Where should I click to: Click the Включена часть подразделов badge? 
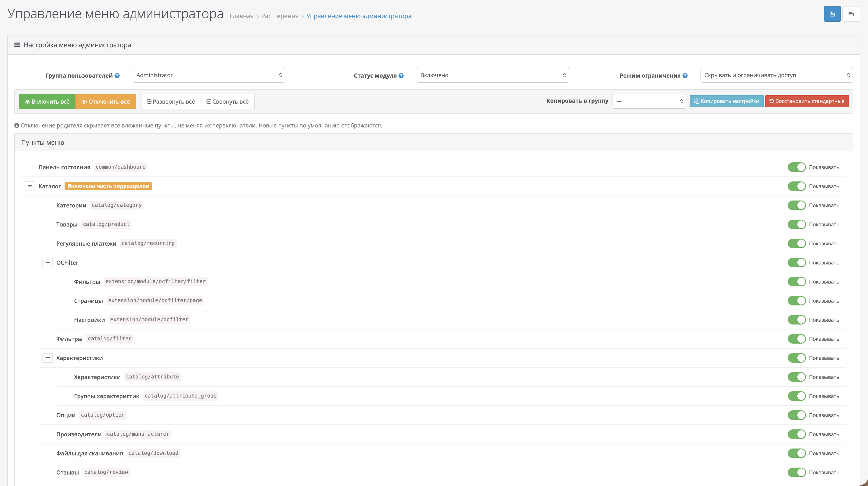click(108, 186)
